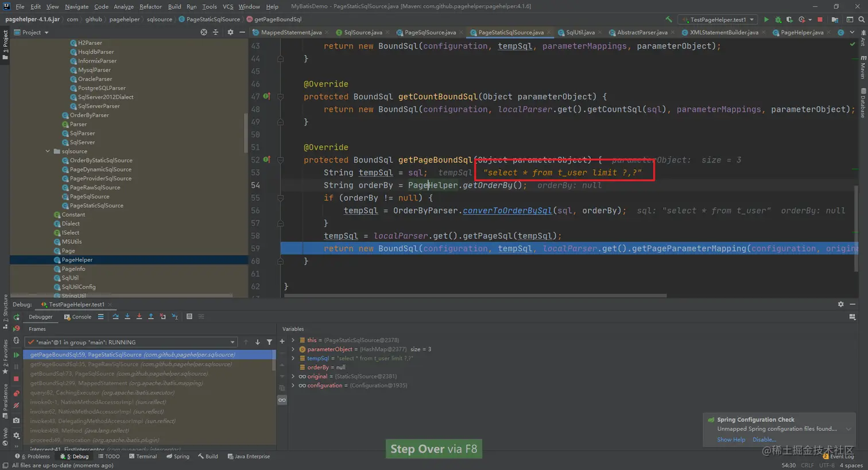Open the thread selector showing main RUNNING
The image size is (868, 470).
pos(131,342)
